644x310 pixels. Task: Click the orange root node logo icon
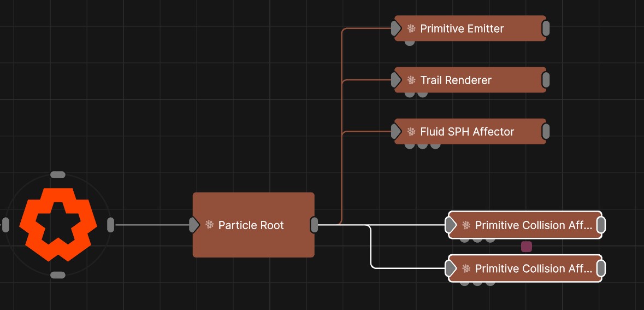58,224
